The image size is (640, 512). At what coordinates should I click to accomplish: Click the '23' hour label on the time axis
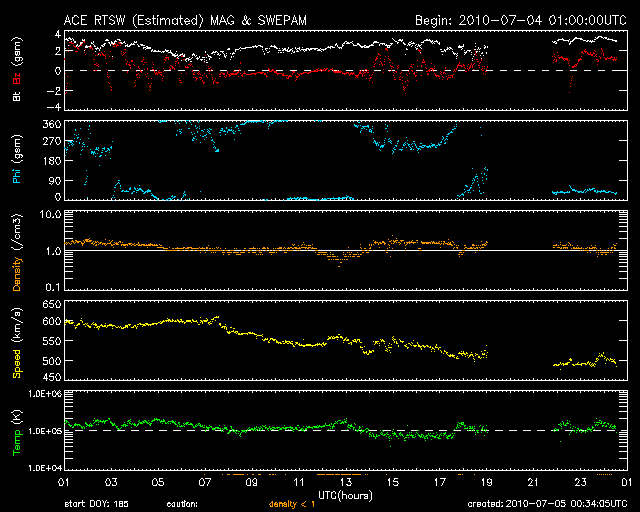pos(580,483)
